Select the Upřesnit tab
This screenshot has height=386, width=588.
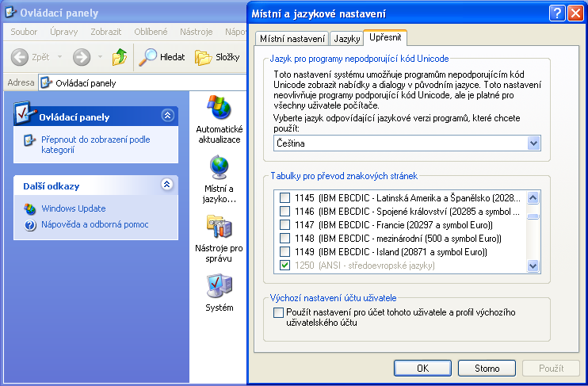[385, 37]
